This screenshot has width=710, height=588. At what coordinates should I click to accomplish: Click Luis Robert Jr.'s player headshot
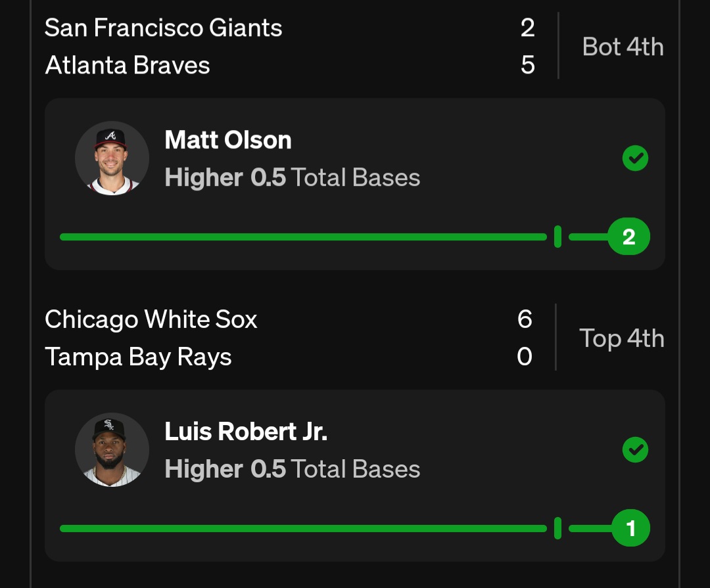112,450
